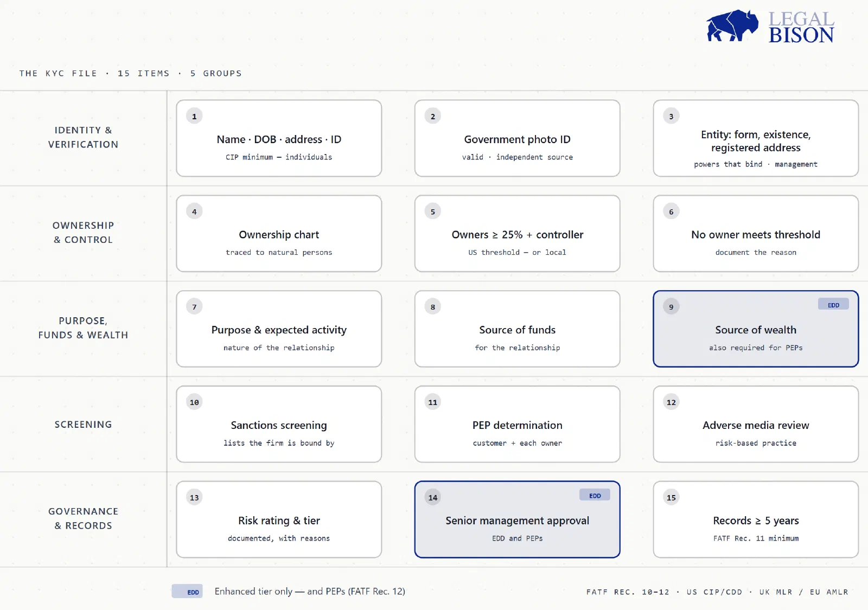
Task: Select the Name · DOB · address · ID card
Action: point(279,138)
